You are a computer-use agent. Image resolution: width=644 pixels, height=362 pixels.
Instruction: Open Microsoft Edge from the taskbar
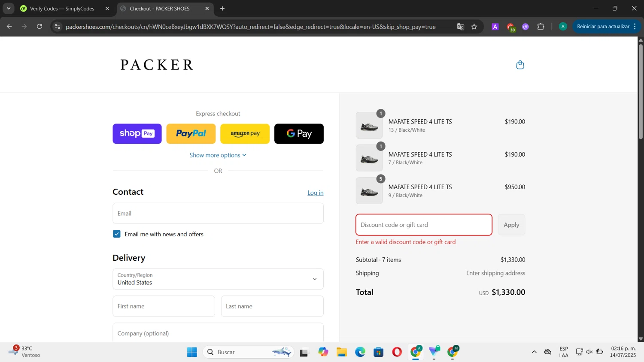(360, 352)
